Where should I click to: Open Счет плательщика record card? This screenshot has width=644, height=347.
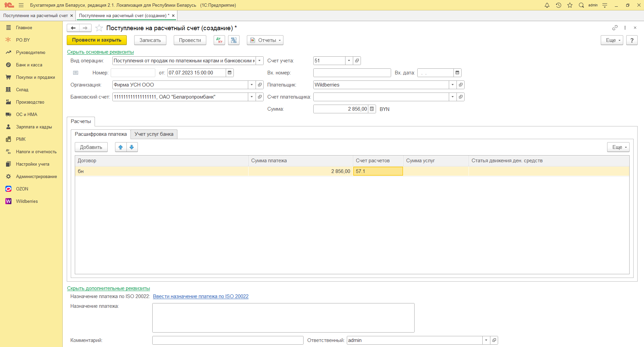click(461, 97)
